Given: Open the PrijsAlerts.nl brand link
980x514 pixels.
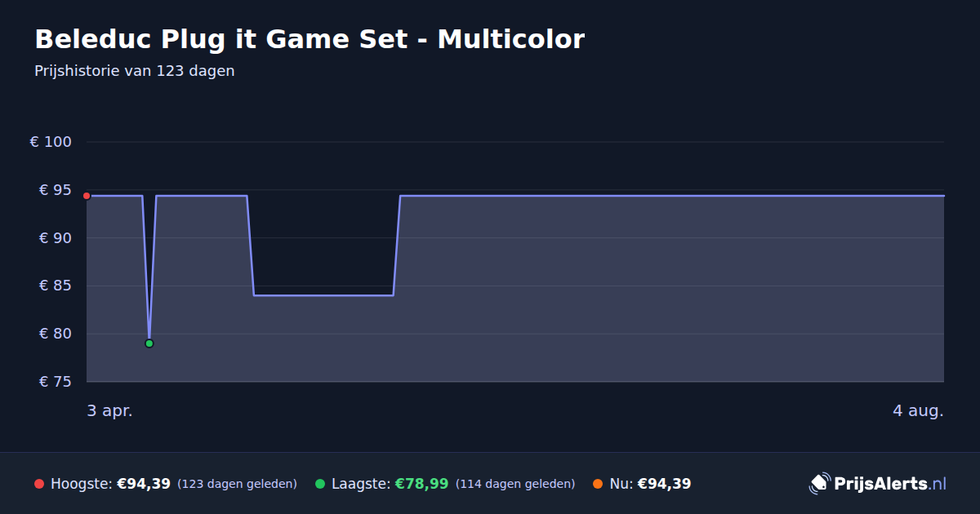Looking at the screenshot, I should pos(878,484).
